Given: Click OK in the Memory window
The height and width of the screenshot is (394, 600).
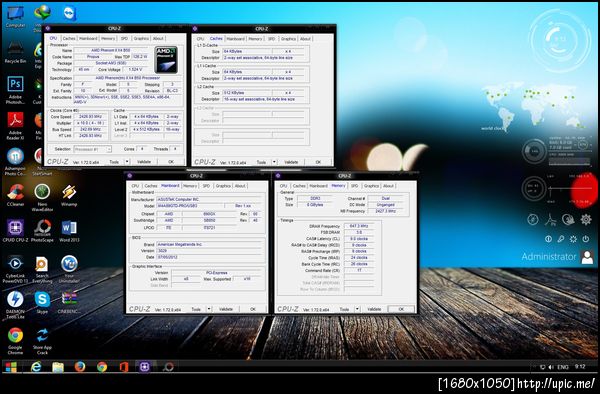Looking at the screenshot, I should [x=401, y=309].
